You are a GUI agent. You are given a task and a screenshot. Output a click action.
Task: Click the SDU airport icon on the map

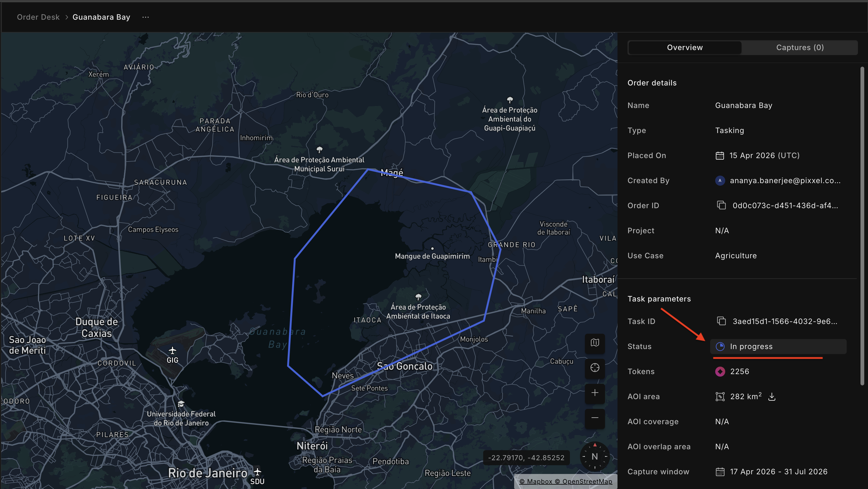257,471
